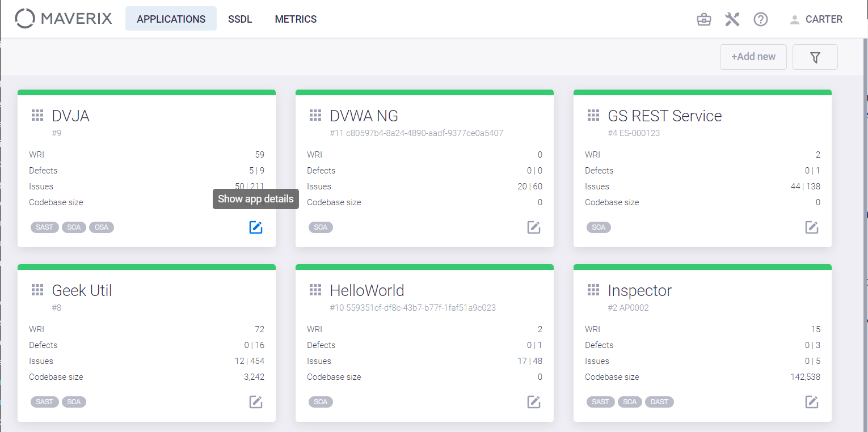
Task: Show app details for DVWA NG
Action: [x=534, y=227]
